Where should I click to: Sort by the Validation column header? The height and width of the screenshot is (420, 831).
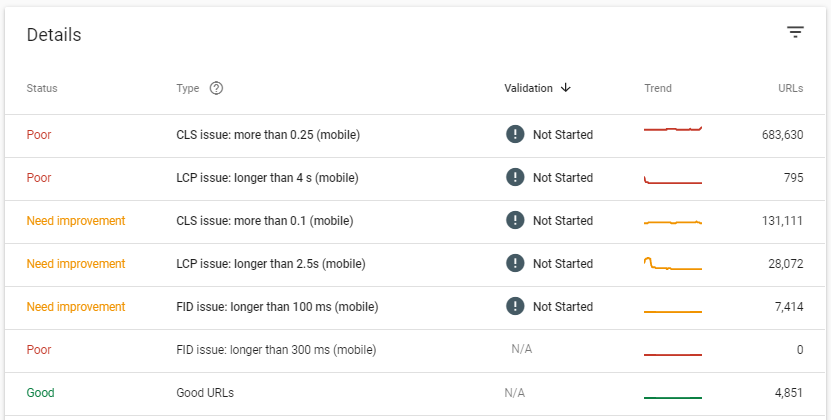[x=528, y=88]
